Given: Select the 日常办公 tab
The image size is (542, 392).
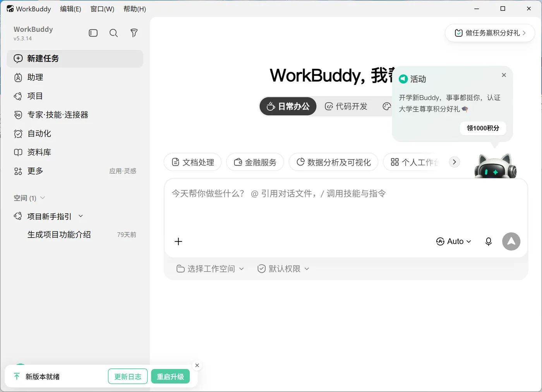Looking at the screenshot, I should click(288, 106).
